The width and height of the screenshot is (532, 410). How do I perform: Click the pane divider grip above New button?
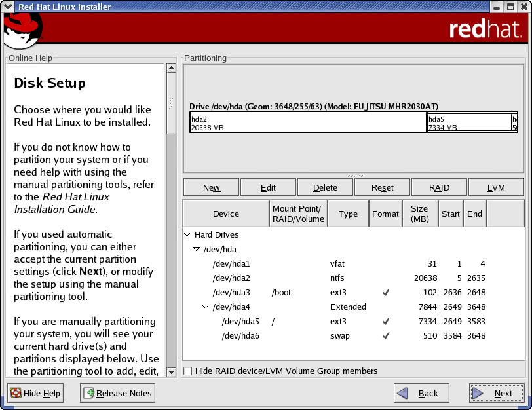point(354,176)
